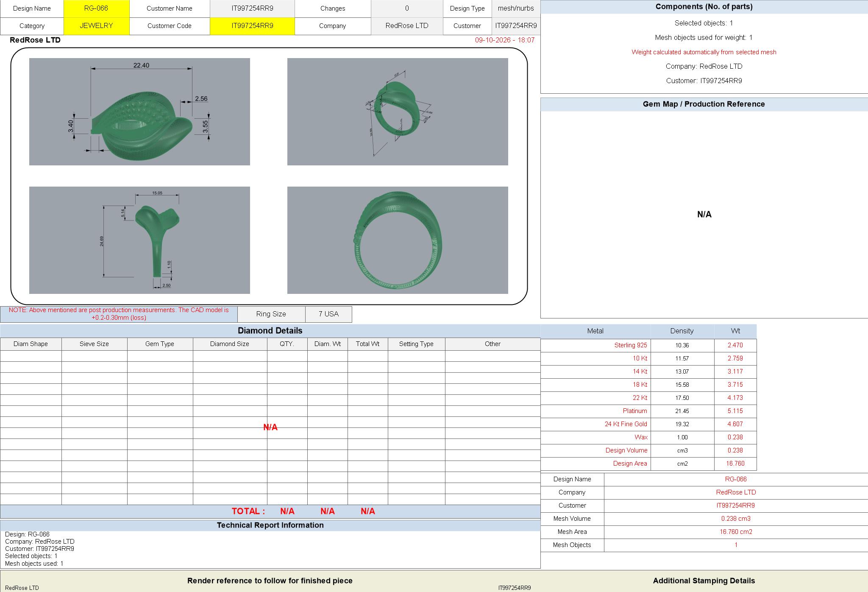Click the 22 Kt weight value 4.173

[735, 398]
